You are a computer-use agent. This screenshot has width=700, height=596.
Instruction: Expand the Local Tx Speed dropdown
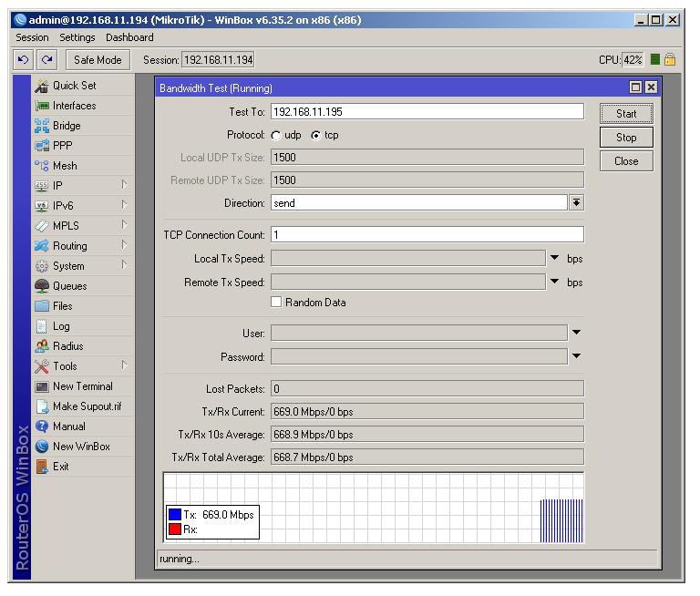555,258
